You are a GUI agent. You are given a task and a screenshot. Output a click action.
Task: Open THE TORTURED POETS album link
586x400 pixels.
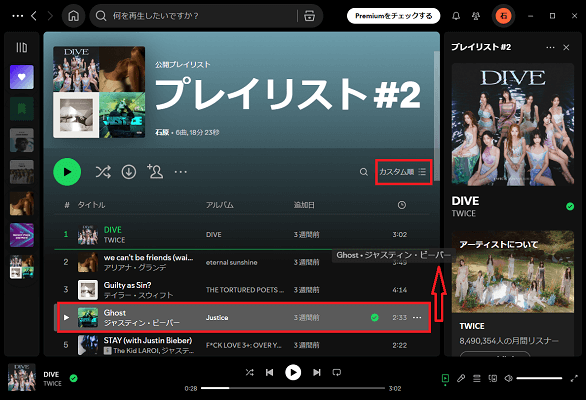[x=245, y=290]
